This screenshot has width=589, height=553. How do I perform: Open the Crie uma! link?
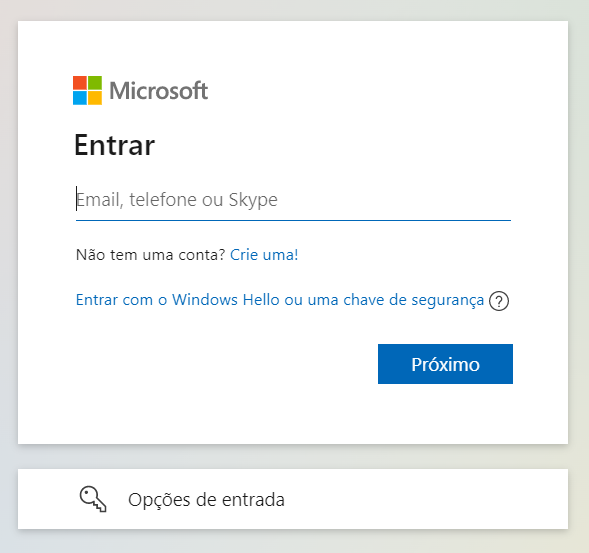264,255
